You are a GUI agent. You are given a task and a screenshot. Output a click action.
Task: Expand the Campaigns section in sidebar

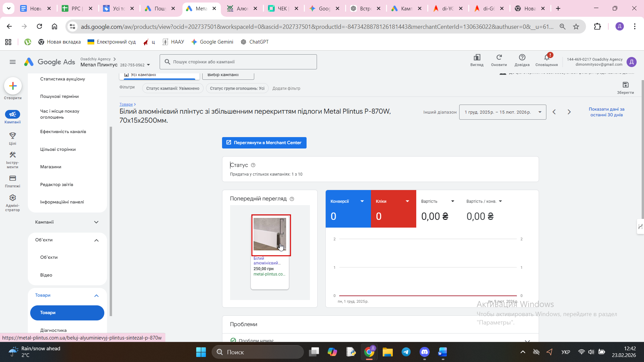pos(96,222)
